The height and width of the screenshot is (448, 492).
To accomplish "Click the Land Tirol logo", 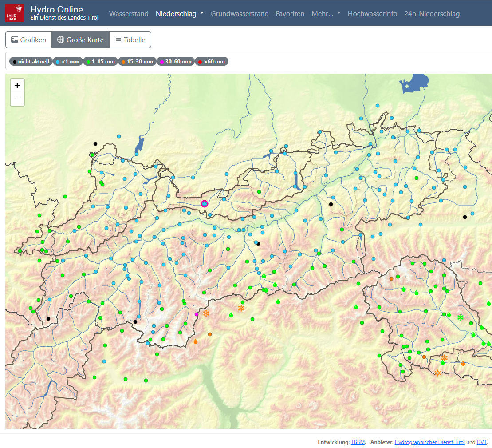I will [x=15, y=13].
